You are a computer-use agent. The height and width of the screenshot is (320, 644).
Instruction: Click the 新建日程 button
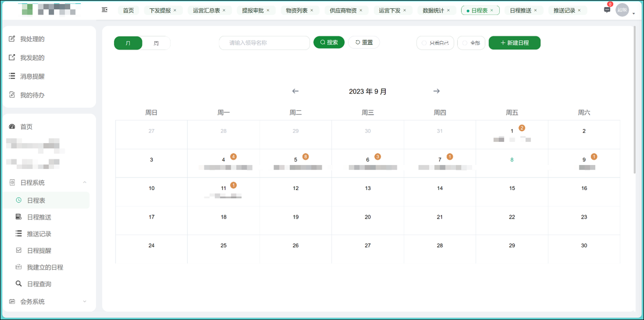coord(514,43)
